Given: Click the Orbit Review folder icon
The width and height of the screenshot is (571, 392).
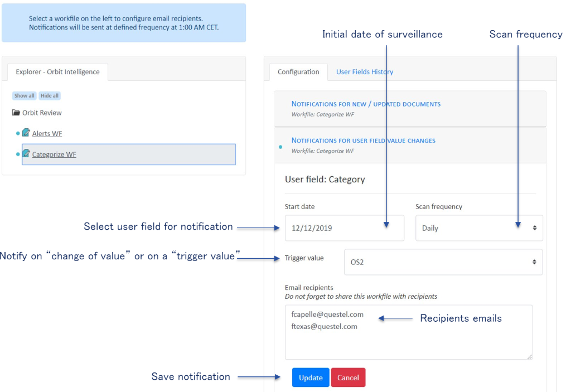Looking at the screenshot, I should point(16,113).
